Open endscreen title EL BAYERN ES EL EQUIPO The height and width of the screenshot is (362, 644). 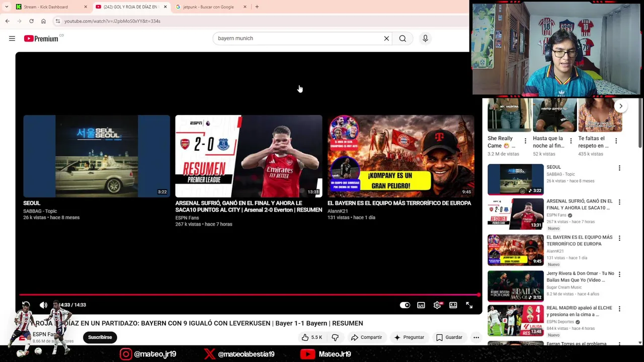pyautogui.click(x=399, y=203)
